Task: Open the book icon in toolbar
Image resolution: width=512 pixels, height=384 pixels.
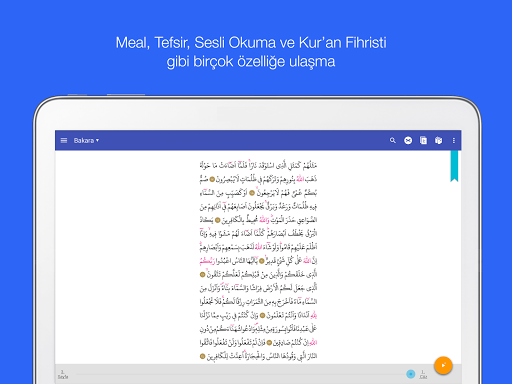Action: pos(438,140)
